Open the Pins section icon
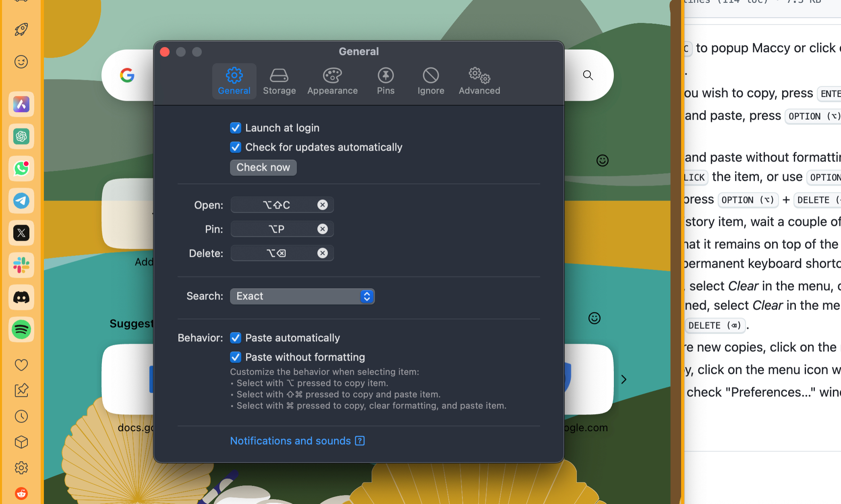Screen dimensions: 841x504 pyautogui.click(x=385, y=81)
